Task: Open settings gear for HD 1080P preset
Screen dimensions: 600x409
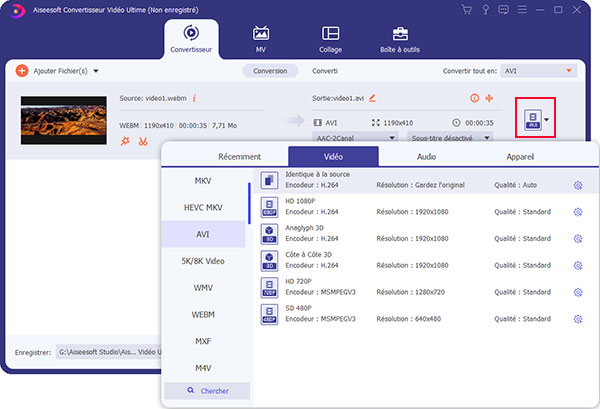Action: pos(577,212)
